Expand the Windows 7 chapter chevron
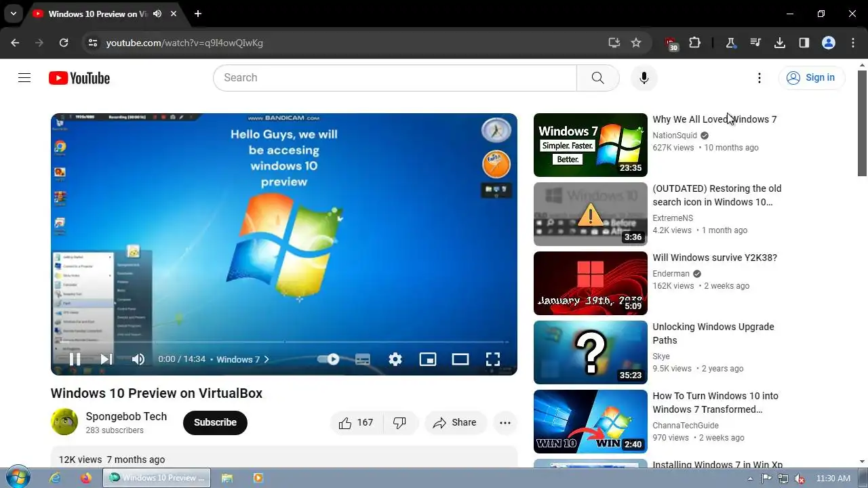This screenshot has height=488, width=868. [x=267, y=359]
